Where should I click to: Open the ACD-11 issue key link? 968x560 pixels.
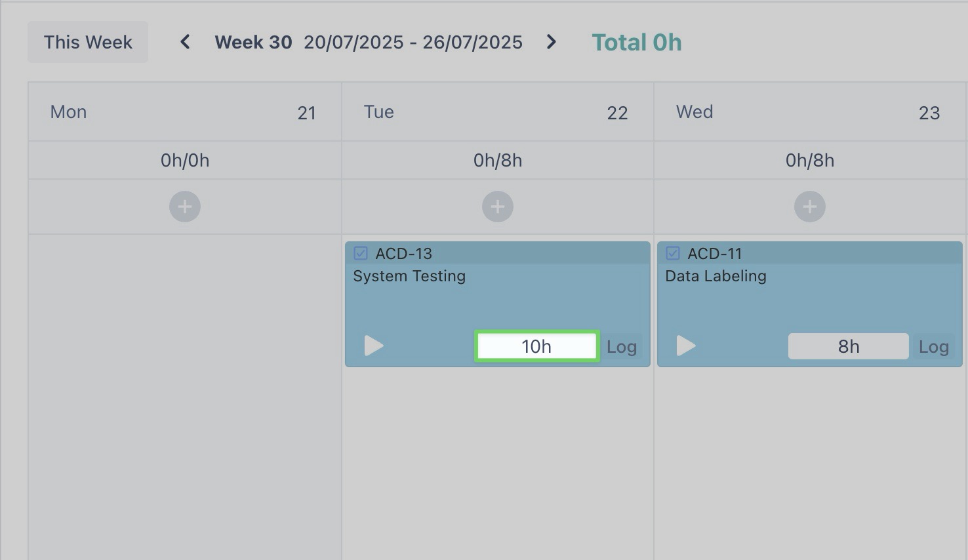[x=714, y=254]
